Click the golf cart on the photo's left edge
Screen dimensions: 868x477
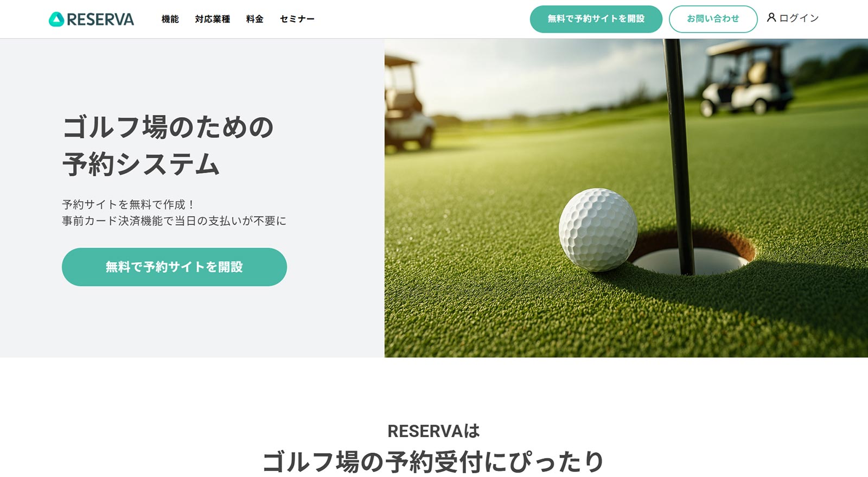click(407, 103)
